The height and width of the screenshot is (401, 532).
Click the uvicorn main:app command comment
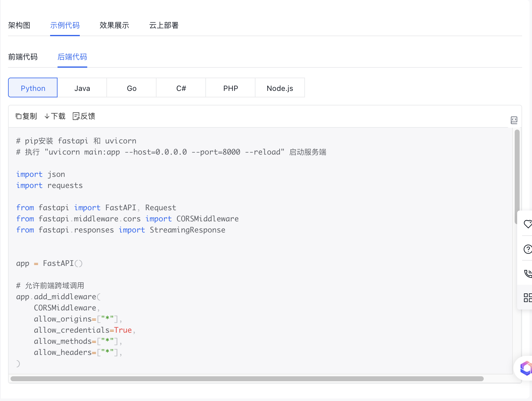point(171,152)
